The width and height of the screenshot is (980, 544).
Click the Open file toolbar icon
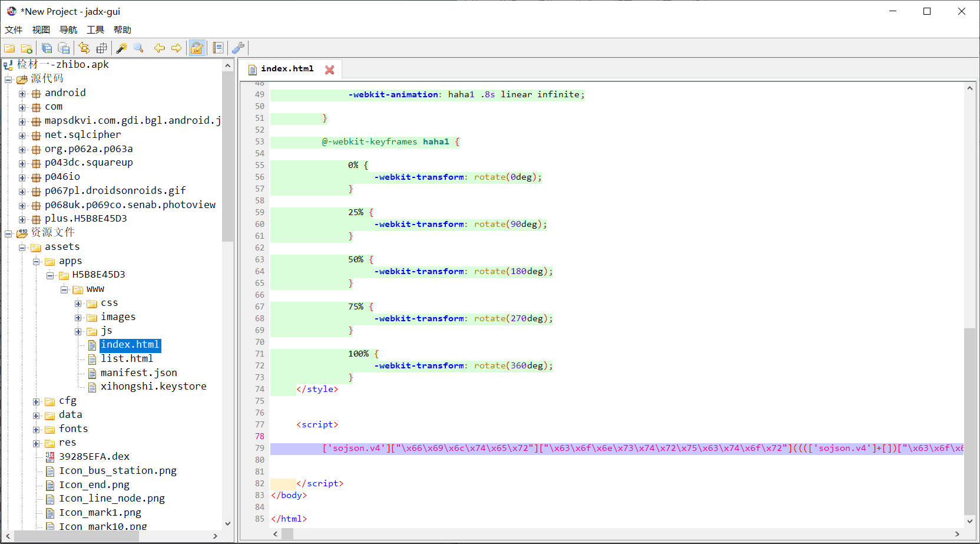coord(9,48)
